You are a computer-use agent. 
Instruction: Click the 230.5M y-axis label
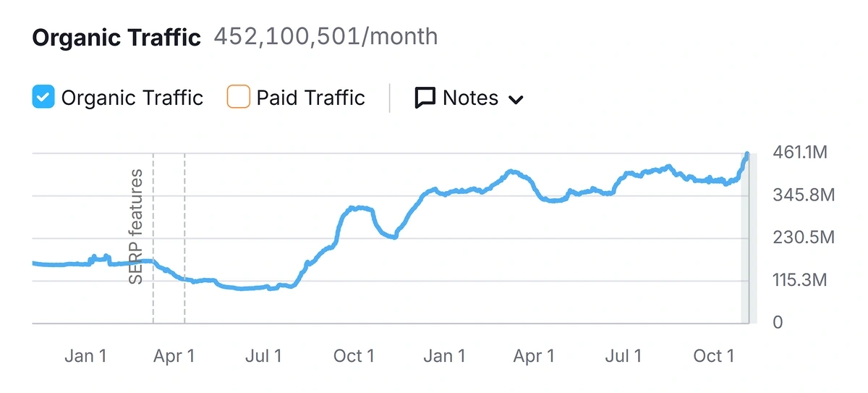tap(803, 237)
